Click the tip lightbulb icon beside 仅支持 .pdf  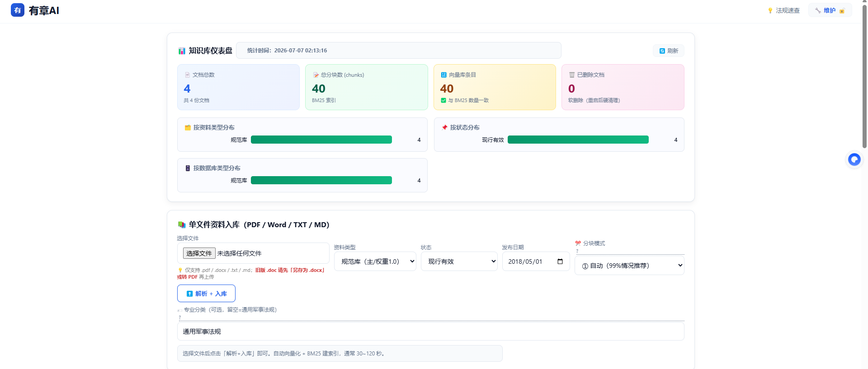click(180, 270)
